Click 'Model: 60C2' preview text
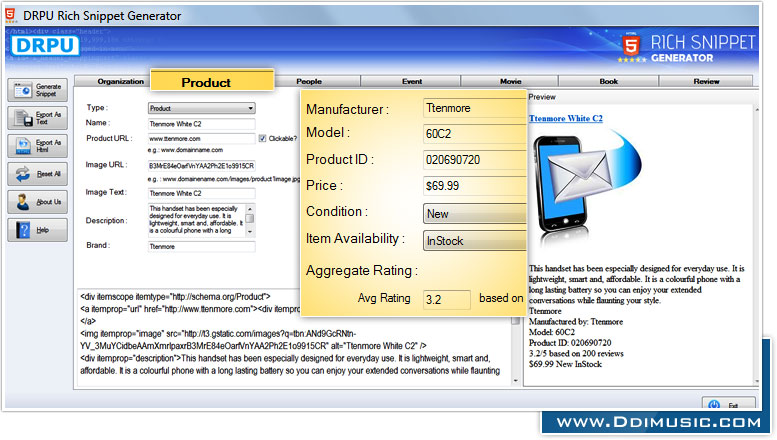Viewport: 777px width, 440px height. coord(552,332)
